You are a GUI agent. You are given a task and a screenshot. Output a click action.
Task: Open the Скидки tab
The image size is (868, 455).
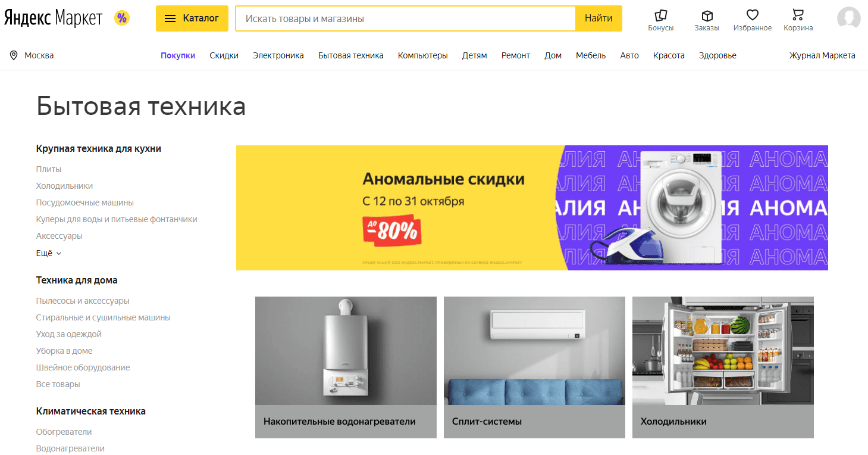pos(224,55)
